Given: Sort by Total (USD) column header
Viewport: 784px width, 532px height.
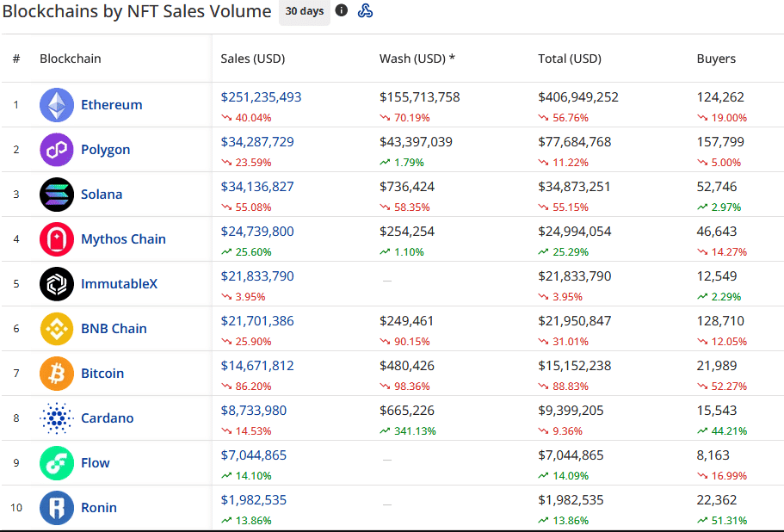Looking at the screenshot, I should (570, 59).
